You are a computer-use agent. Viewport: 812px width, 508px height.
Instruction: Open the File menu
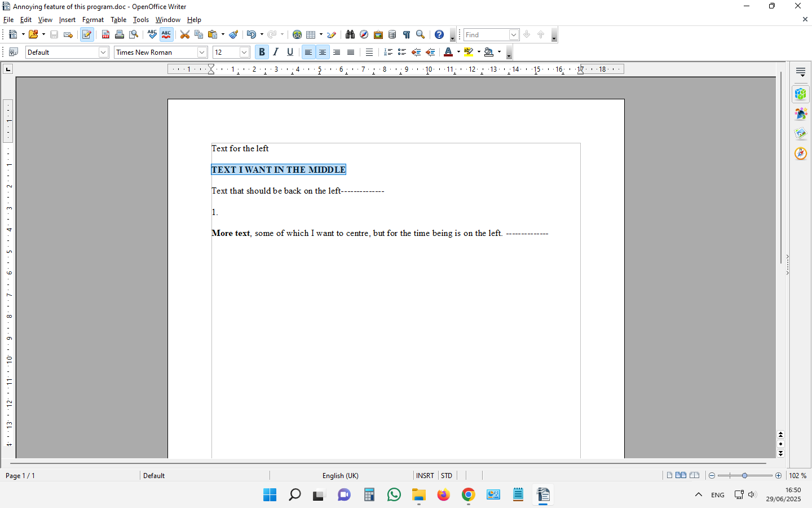[x=8, y=20]
